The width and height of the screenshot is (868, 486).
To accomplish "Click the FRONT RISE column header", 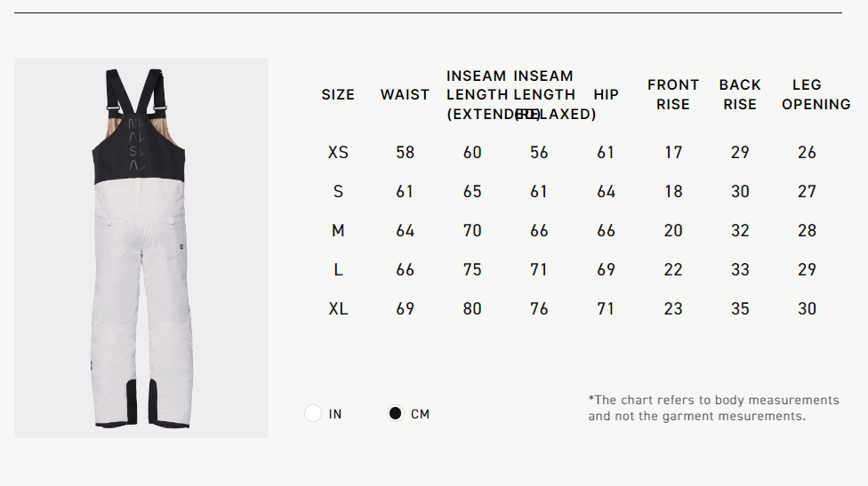I will 673,94.
